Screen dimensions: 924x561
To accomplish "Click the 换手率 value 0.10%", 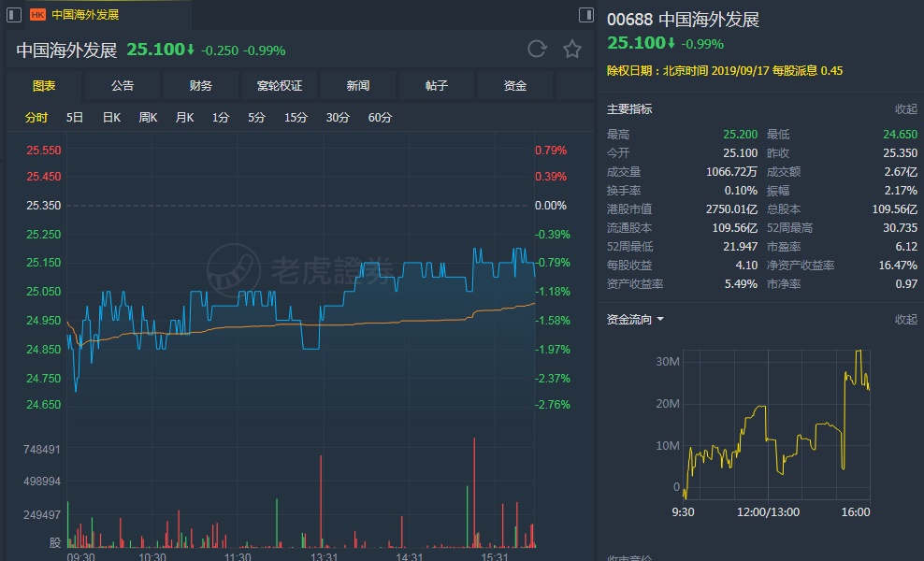I will [x=741, y=191].
